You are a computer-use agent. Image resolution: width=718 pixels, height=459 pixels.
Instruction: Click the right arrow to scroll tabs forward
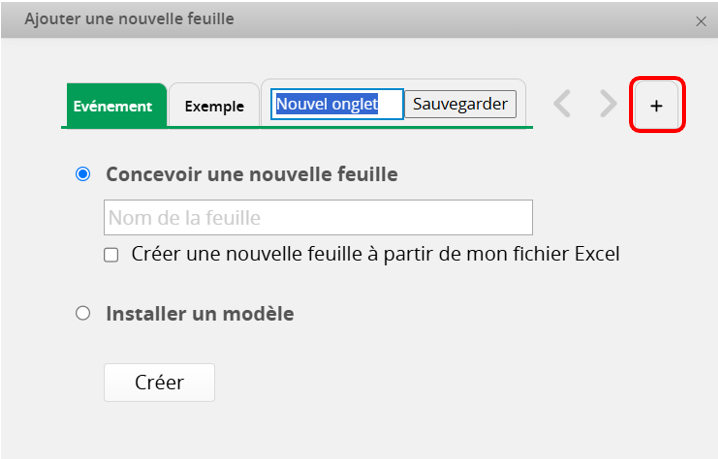point(608,104)
